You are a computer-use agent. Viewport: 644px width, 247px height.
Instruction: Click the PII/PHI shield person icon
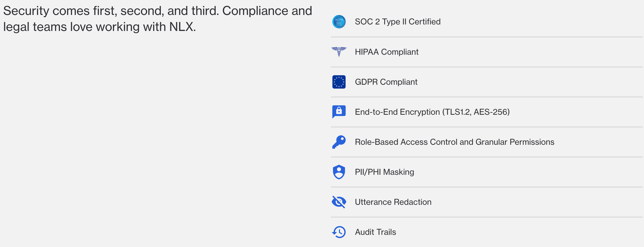tap(339, 172)
